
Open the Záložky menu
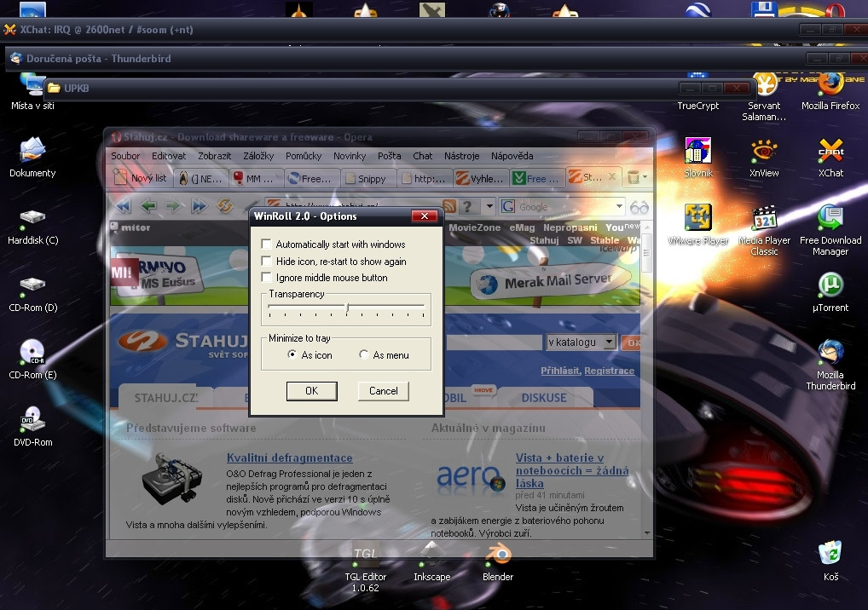tap(258, 156)
